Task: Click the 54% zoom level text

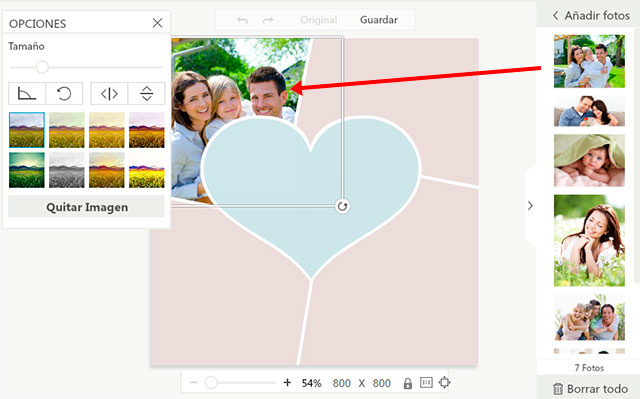Action: pyautogui.click(x=311, y=383)
